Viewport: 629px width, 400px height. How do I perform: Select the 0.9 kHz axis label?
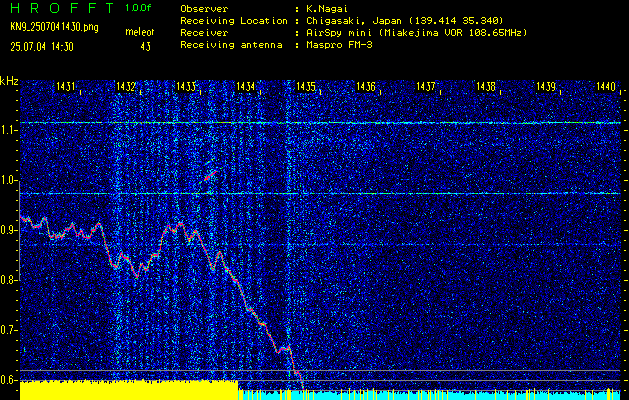pos(9,230)
